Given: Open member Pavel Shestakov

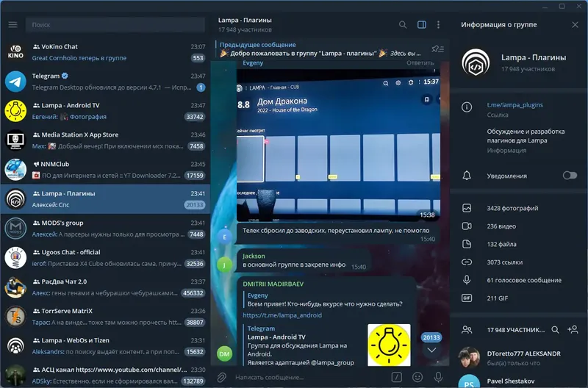Looking at the screenshot, I should 519,381.
